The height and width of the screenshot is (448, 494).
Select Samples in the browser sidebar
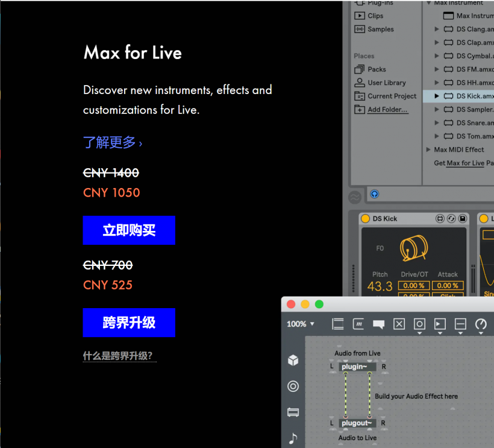click(381, 29)
